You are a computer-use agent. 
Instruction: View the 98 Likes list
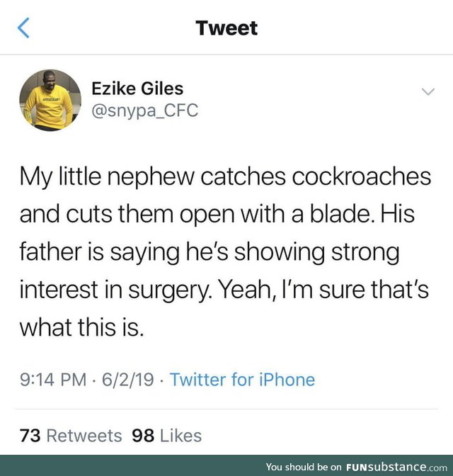pyautogui.click(x=166, y=436)
